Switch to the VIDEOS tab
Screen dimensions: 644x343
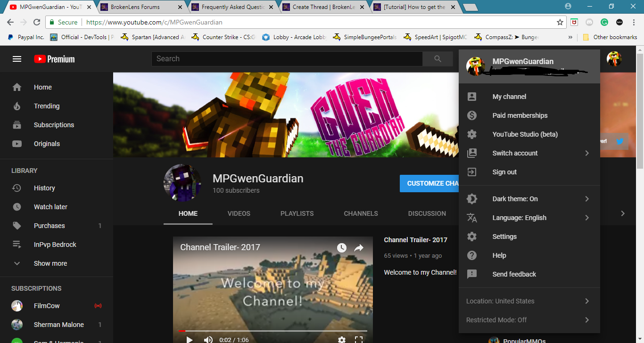point(239,213)
